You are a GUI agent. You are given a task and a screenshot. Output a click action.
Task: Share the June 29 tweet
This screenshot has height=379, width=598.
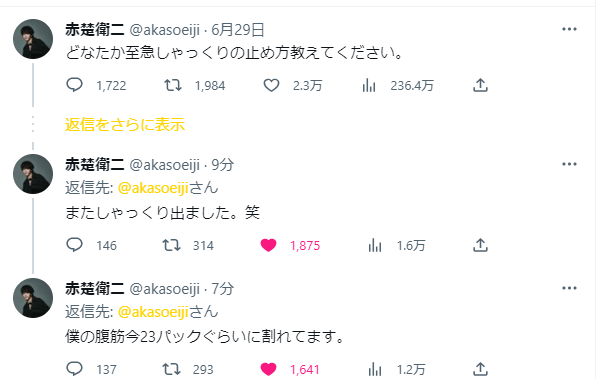[x=480, y=85]
